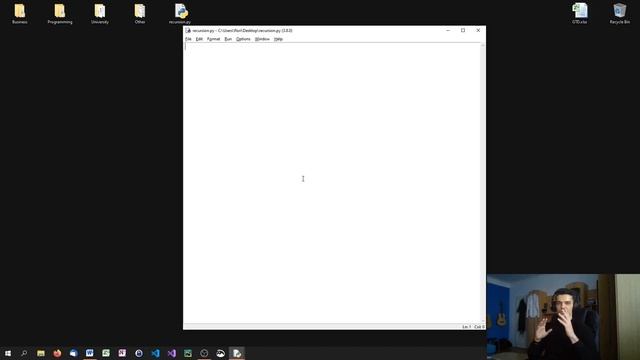Screen dimensions: 640x360
Task: Open the blue app icon next to Firefox in taskbar
Action: coord(73,353)
